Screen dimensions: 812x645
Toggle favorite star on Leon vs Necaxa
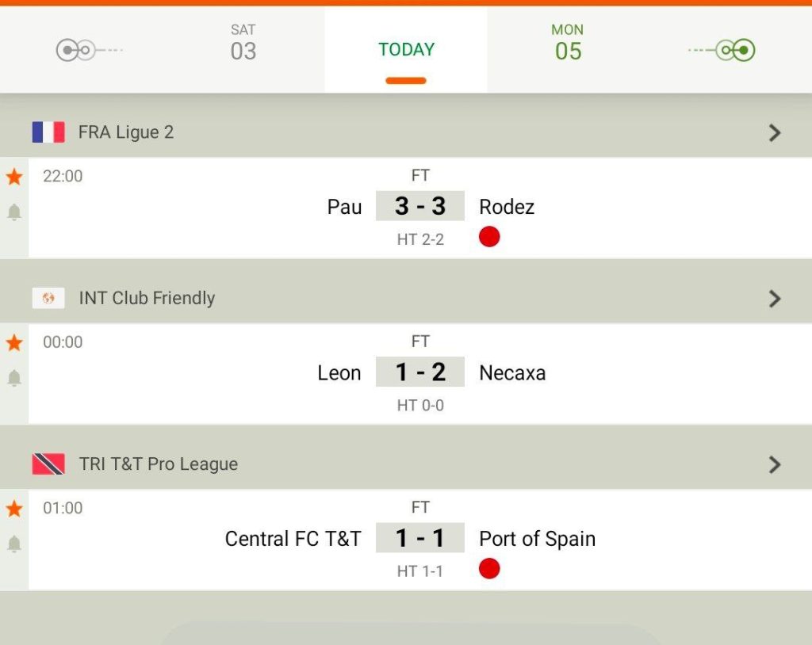(13, 342)
